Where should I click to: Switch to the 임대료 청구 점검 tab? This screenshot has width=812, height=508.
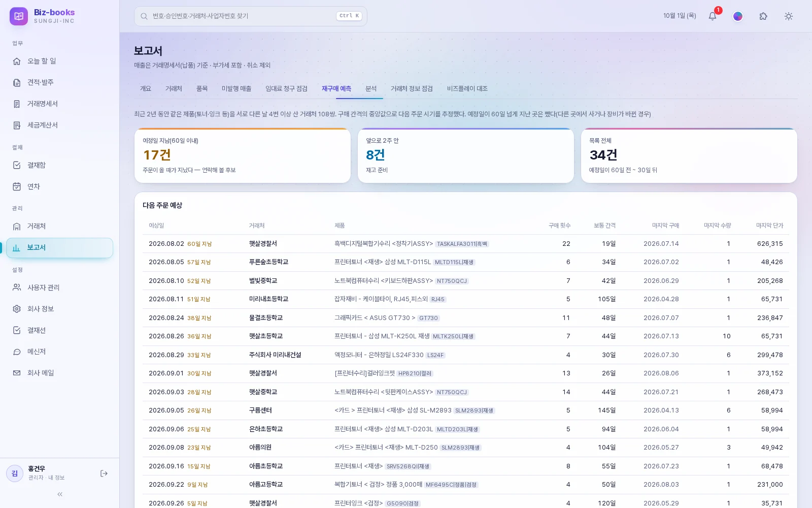click(x=286, y=89)
